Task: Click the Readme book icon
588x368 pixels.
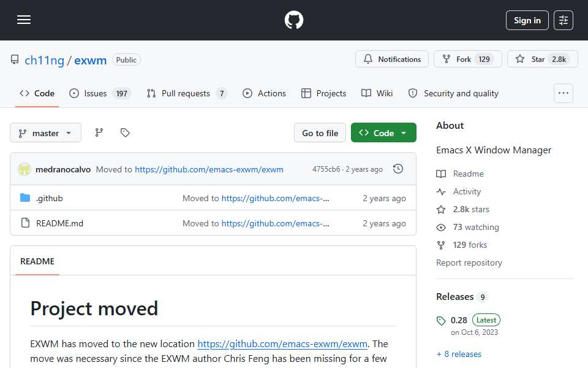Action: [x=441, y=174]
